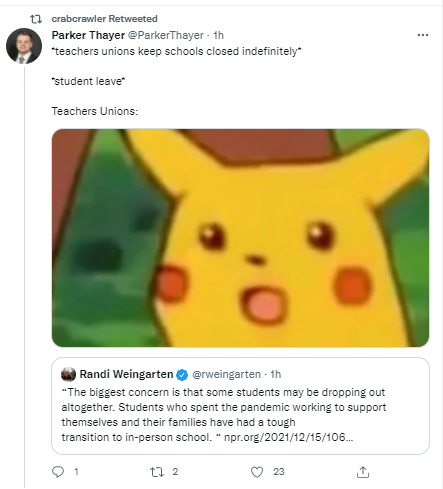Open the quoted tweet text body
The image size is (443, 489).
pyautogui.click(x=224, y=415)
